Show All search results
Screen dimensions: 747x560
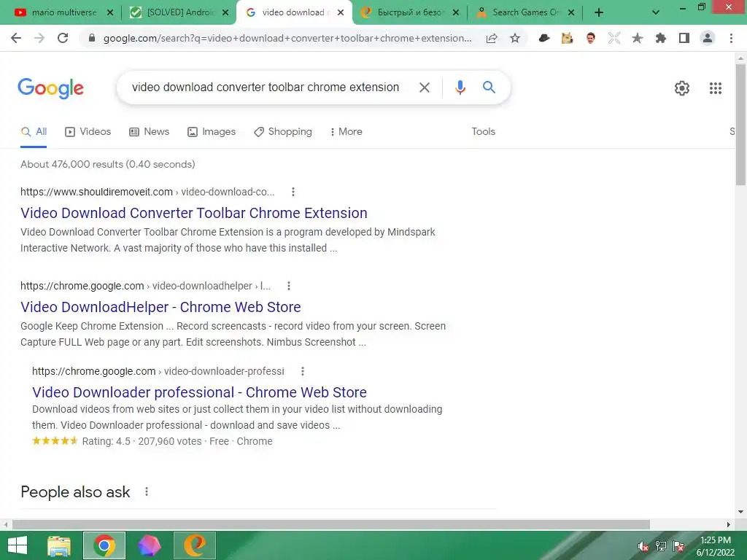[x=34, y=131]
